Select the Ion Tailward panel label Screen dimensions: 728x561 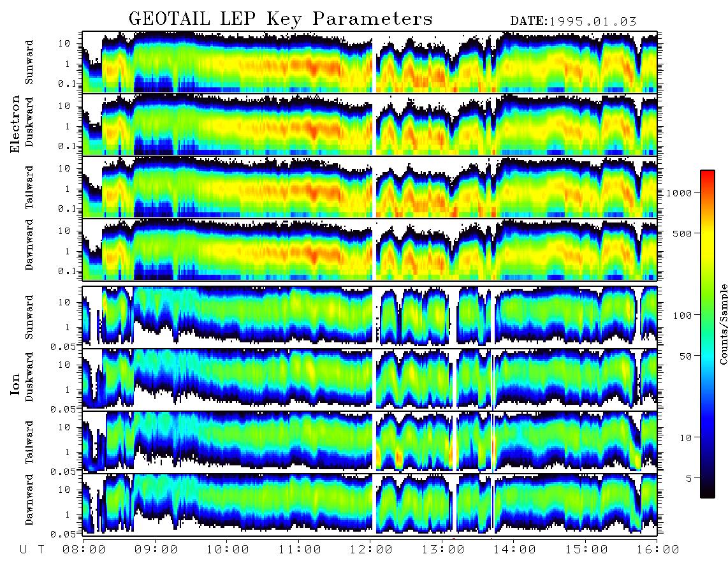pos(29,442)
